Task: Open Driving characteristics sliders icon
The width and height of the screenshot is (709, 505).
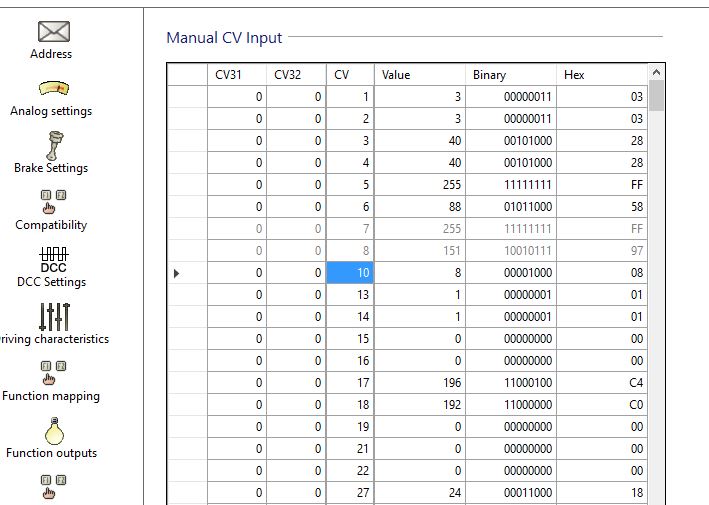Action: (x=54, y=316)
